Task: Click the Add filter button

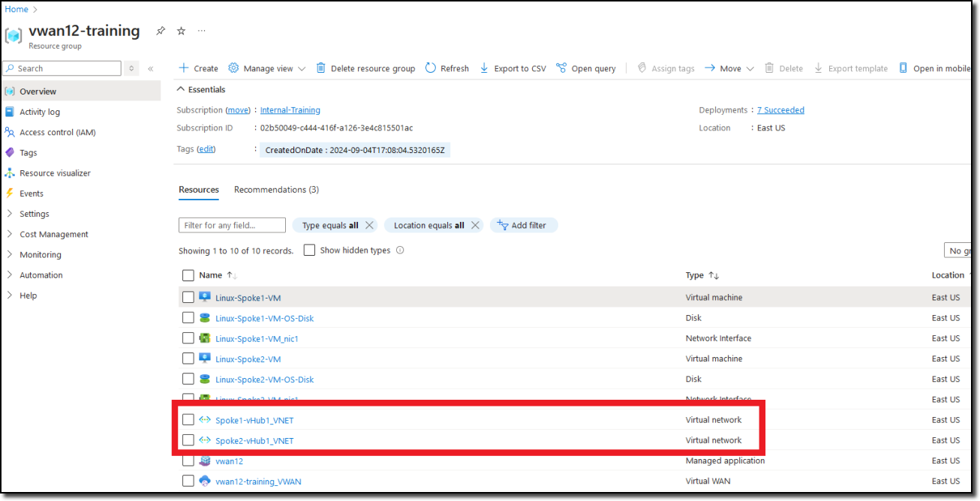Action: tap(524, 225)
